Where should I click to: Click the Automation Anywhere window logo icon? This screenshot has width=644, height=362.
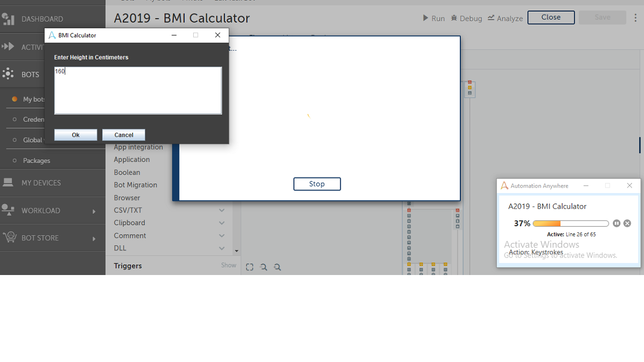coord(505,186)
